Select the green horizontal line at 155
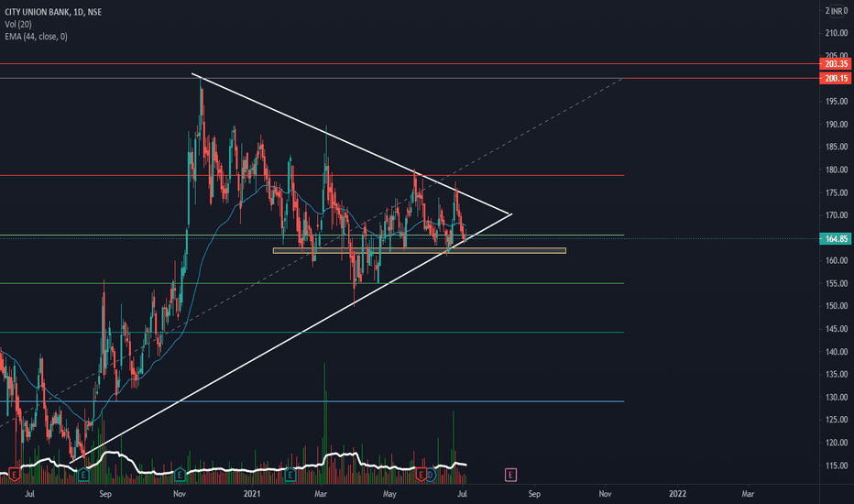Screen dimensions: 854x504 click(x=312, y=283)
